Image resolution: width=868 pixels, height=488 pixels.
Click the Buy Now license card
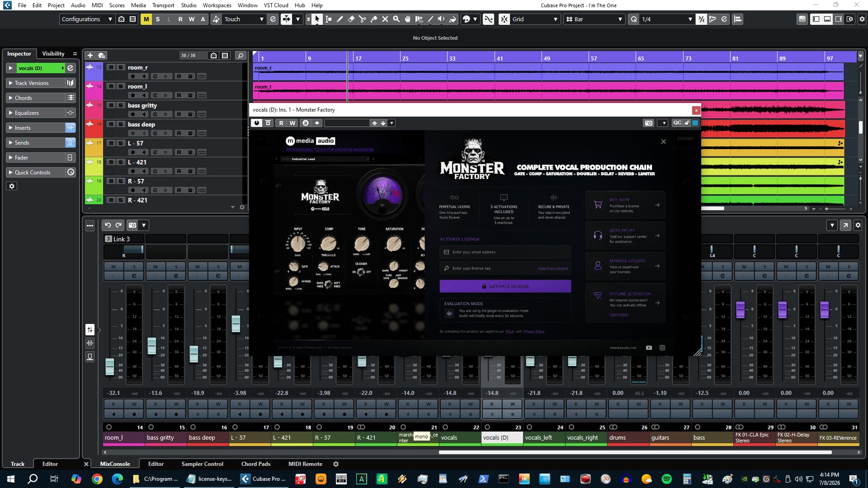pos(625,205)
